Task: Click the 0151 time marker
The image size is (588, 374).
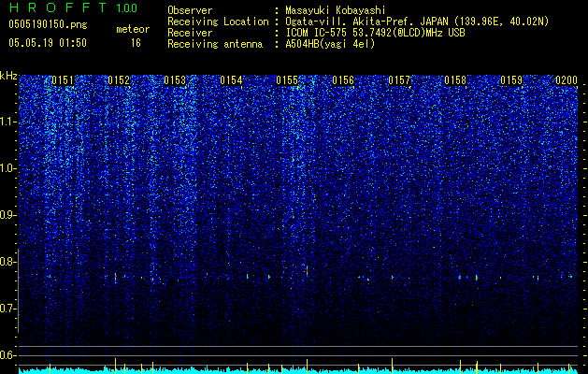Action: (63, 80)
